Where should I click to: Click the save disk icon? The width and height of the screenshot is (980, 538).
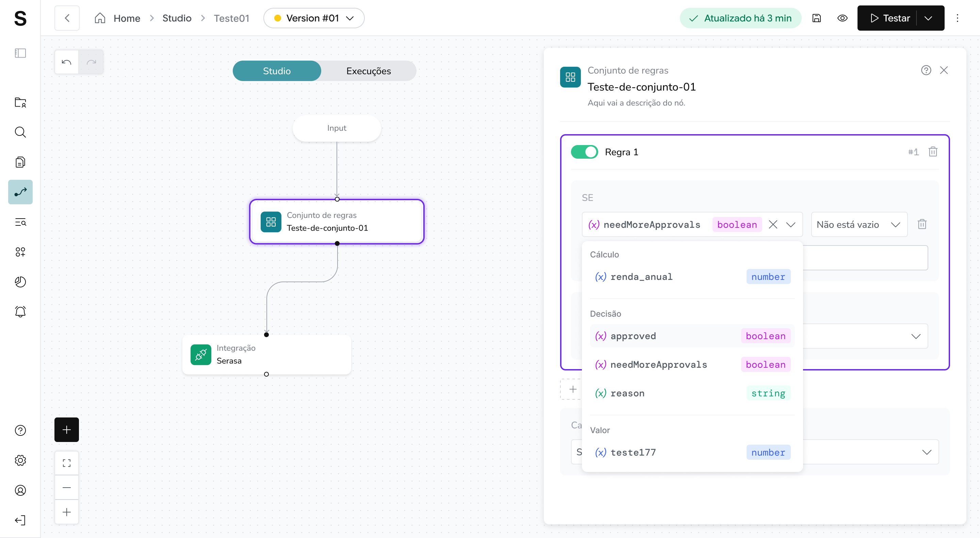816,18
